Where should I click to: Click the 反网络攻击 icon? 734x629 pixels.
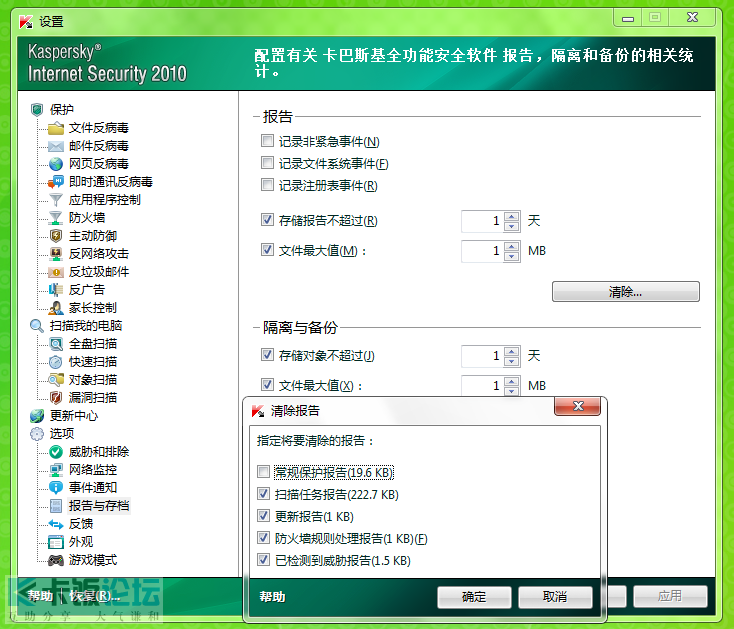[56, 254]
